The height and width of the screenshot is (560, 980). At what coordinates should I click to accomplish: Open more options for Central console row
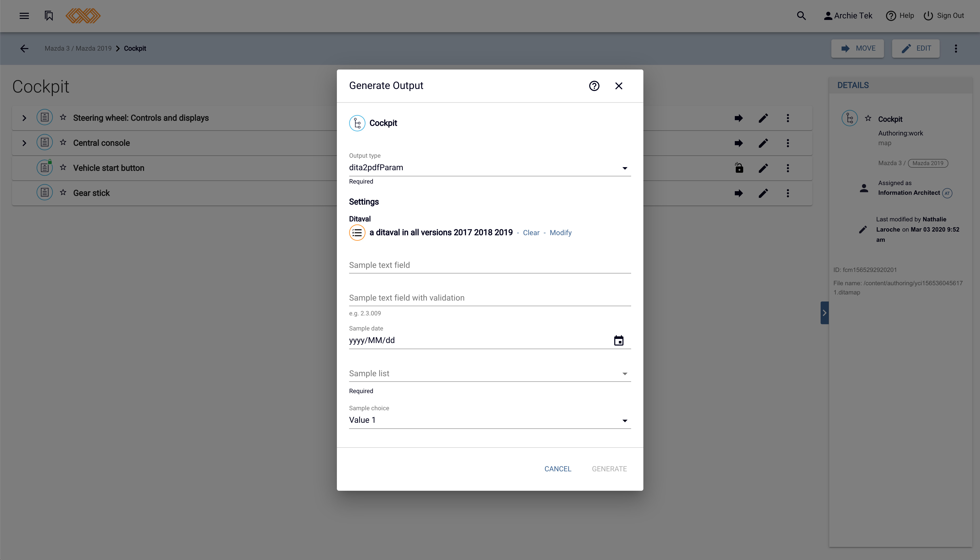[788, 143]
